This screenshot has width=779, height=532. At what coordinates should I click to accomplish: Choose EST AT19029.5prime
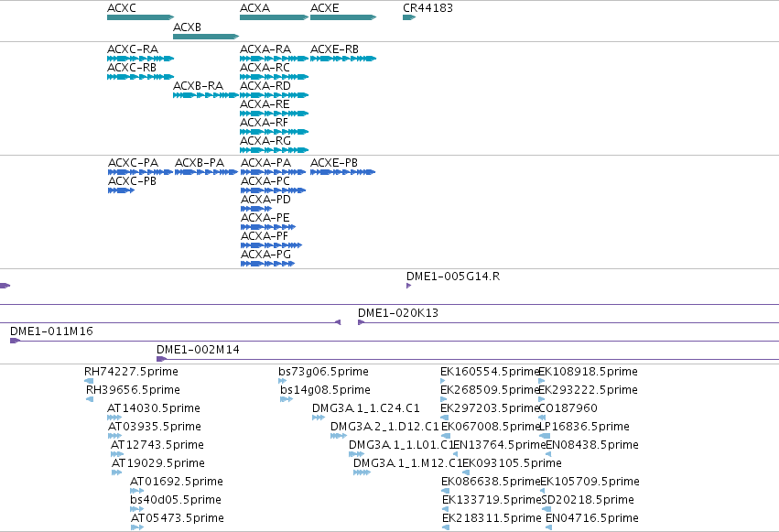pyautogui.click(x=117, y=472)
